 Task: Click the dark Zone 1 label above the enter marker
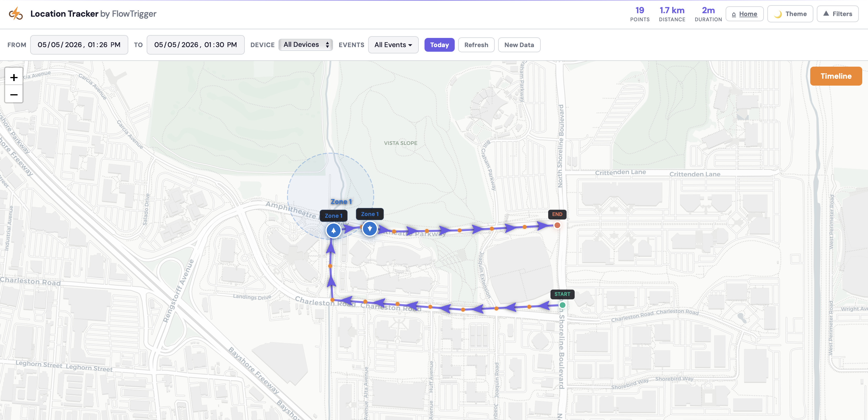333,216
